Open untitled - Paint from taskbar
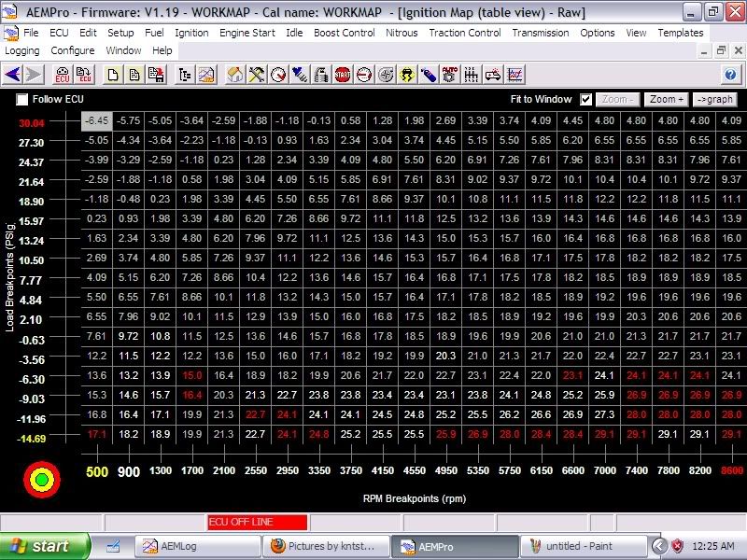This screenshot has height=560, width=747. 584,546
